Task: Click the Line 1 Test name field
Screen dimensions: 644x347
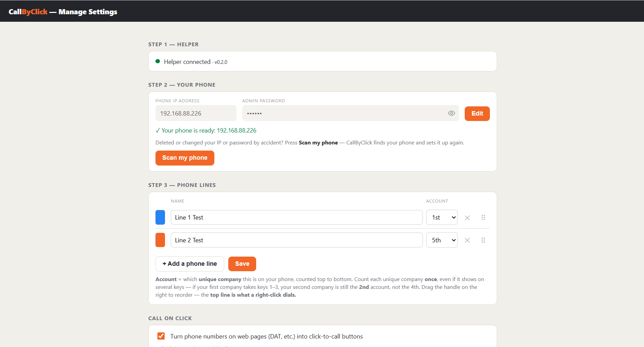Action: coord(297,218)
